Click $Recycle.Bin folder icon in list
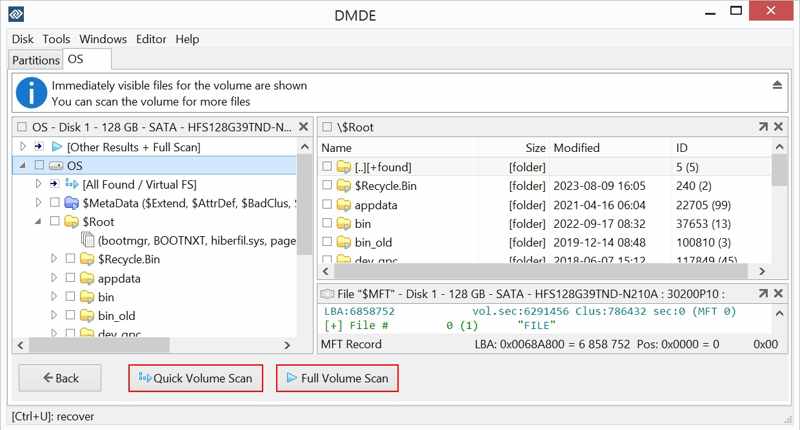This screenshot has width=800, height=430. click(344, 186)
